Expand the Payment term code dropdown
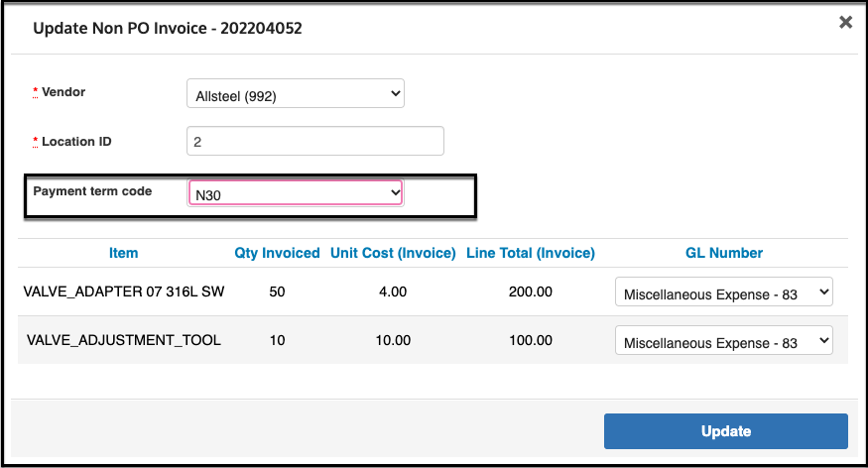This screenshot has width=868, height=468. [295, 192]
